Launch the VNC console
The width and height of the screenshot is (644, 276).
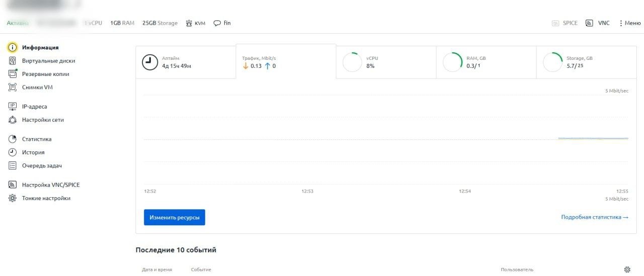coord(598,23)
